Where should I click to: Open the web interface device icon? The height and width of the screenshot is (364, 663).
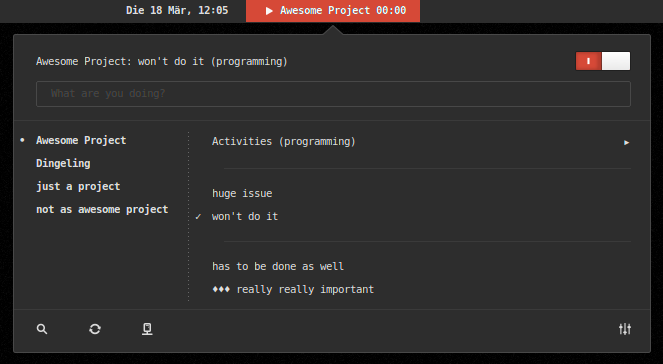pyautogui.click(x=147, y=329)
